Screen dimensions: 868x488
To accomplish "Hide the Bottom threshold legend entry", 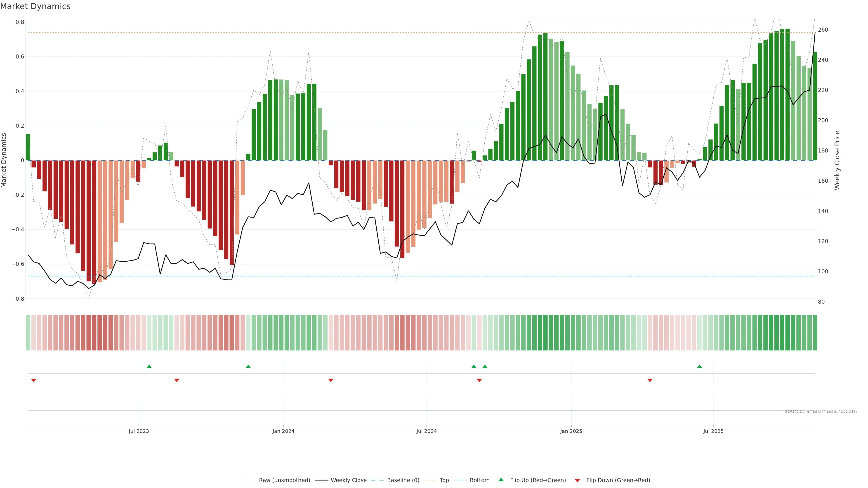I will click(x=479, y=480).
